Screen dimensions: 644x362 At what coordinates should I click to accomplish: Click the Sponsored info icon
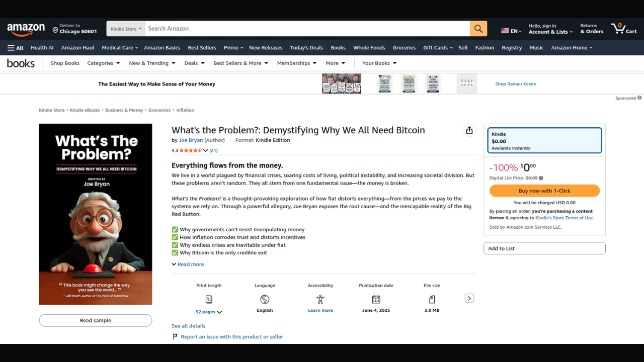click(x=639, y=98)
